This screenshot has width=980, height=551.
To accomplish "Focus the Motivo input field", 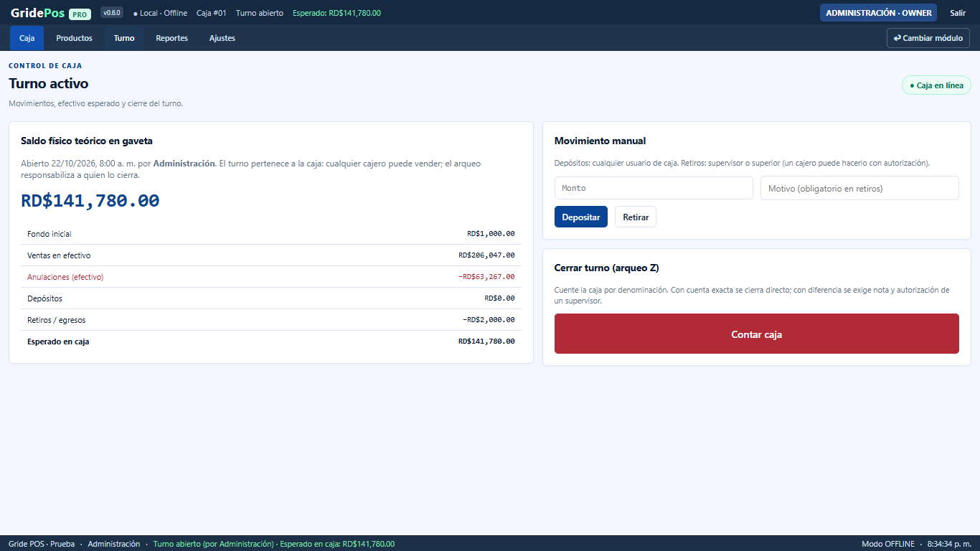I will (859, 188).
